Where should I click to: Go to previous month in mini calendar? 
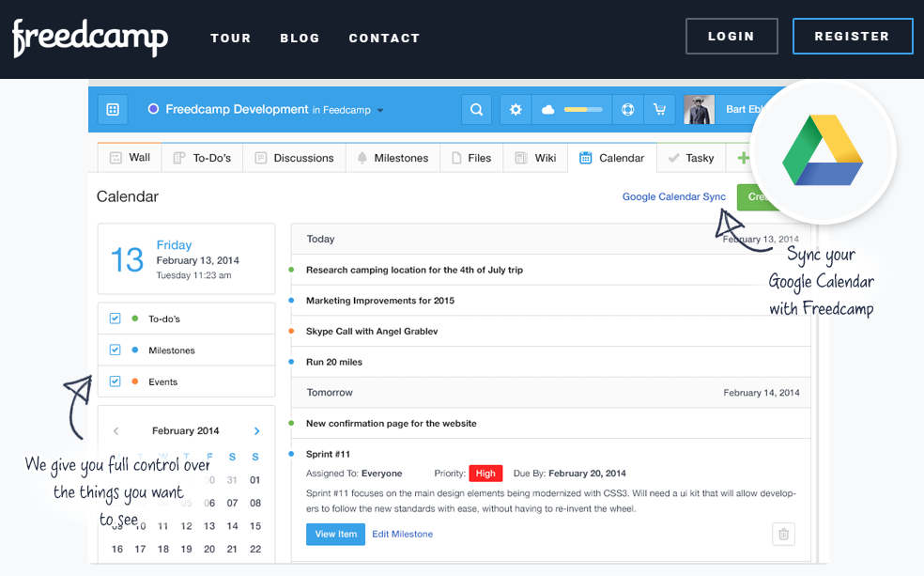(x=116, y=431)
